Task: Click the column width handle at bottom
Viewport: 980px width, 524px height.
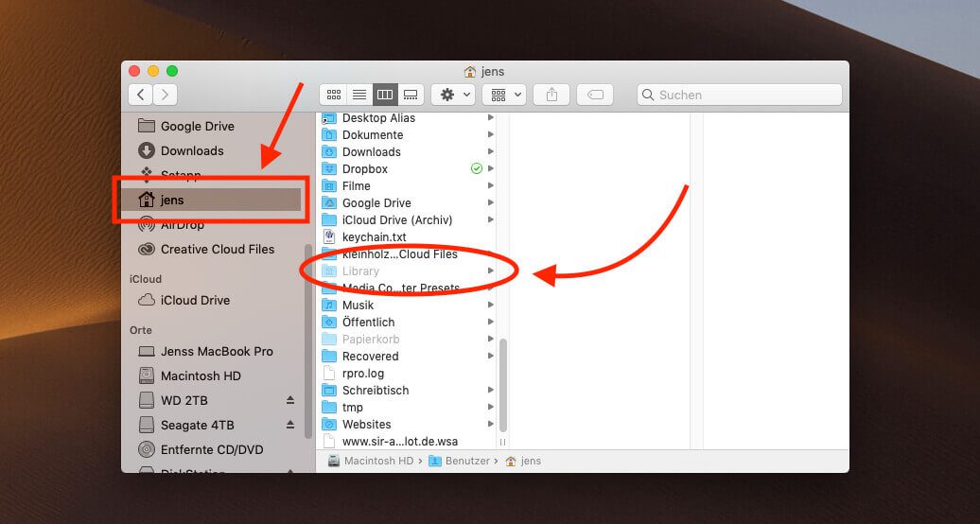Action: 502,442
